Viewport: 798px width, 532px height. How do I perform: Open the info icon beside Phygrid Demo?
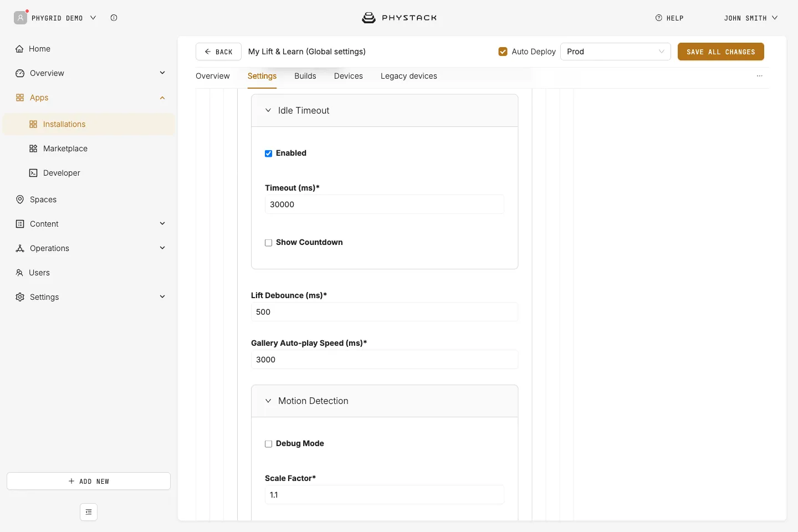click(x=114, y=18)
